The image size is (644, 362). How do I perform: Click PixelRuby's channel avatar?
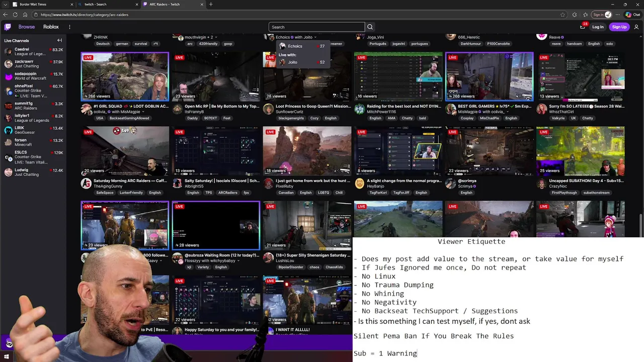tap(268, 184)
